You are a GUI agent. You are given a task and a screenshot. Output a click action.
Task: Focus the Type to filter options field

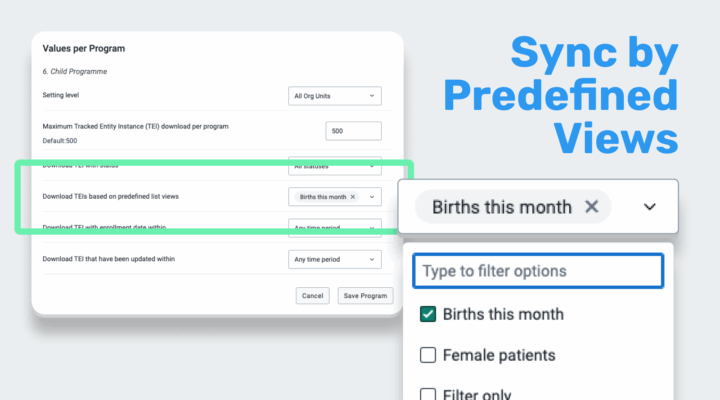point(537,271)
